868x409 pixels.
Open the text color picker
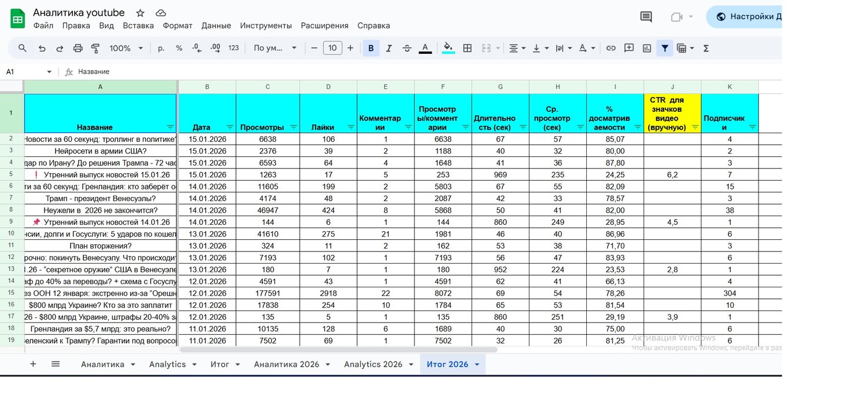coord(425,48)
